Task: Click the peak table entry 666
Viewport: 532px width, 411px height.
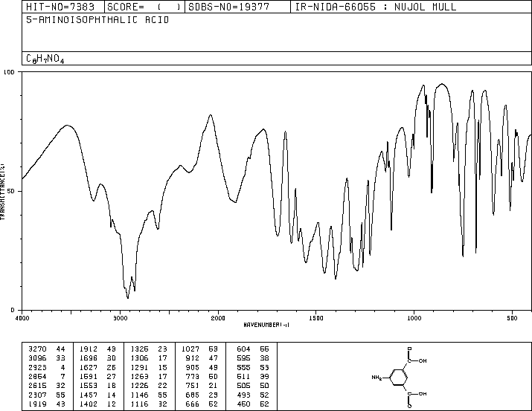Action: coord(193,404)
